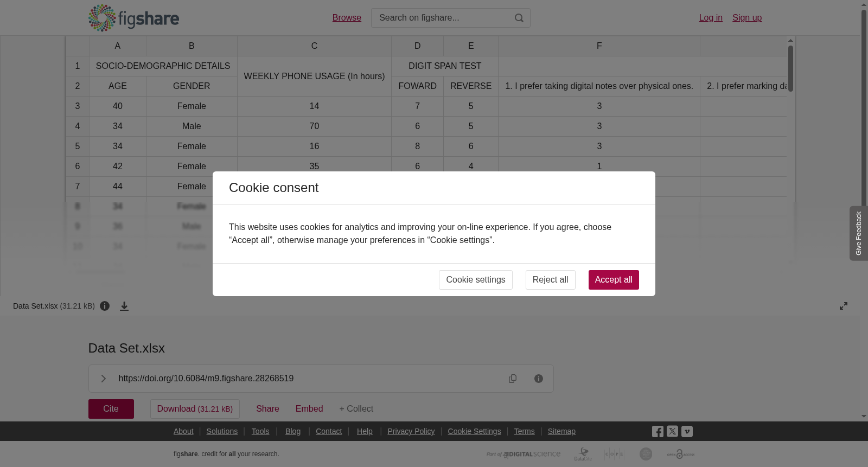Open the Browse link
This screenshot has height=467, width=868.
(x=347, y=18)
